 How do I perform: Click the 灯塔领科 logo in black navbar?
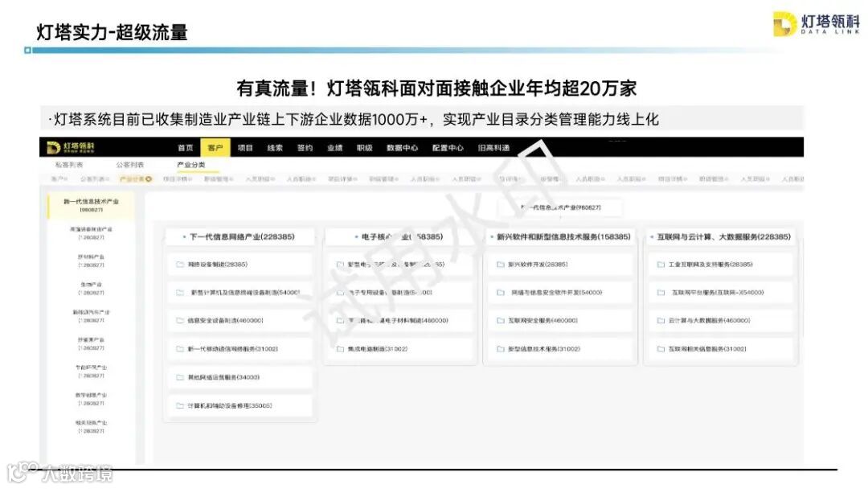point(71,147)
